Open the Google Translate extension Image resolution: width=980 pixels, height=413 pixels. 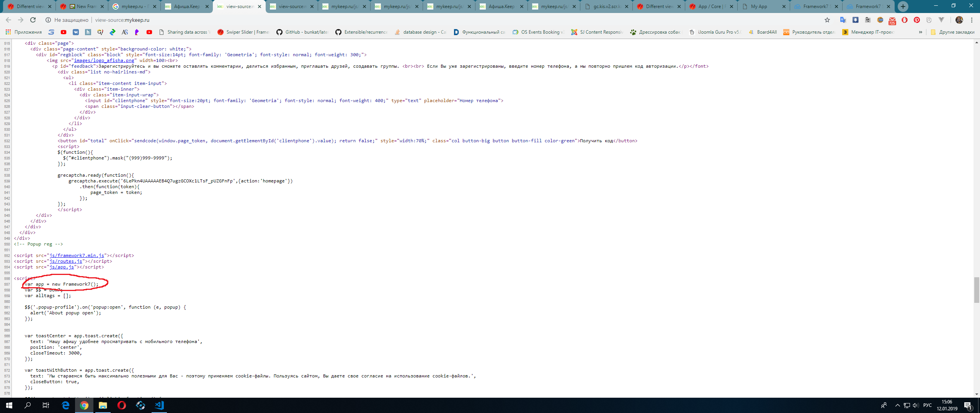[x=843, y=20]
